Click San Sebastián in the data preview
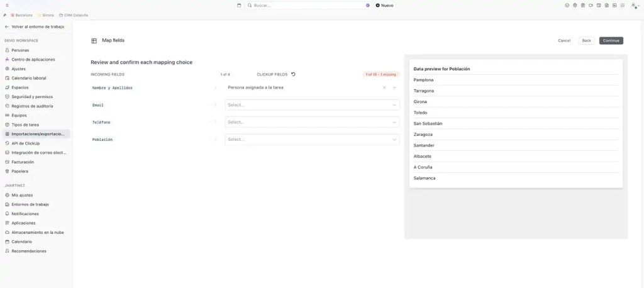Screen dimensions: 644x288 (x=428, y=123)
